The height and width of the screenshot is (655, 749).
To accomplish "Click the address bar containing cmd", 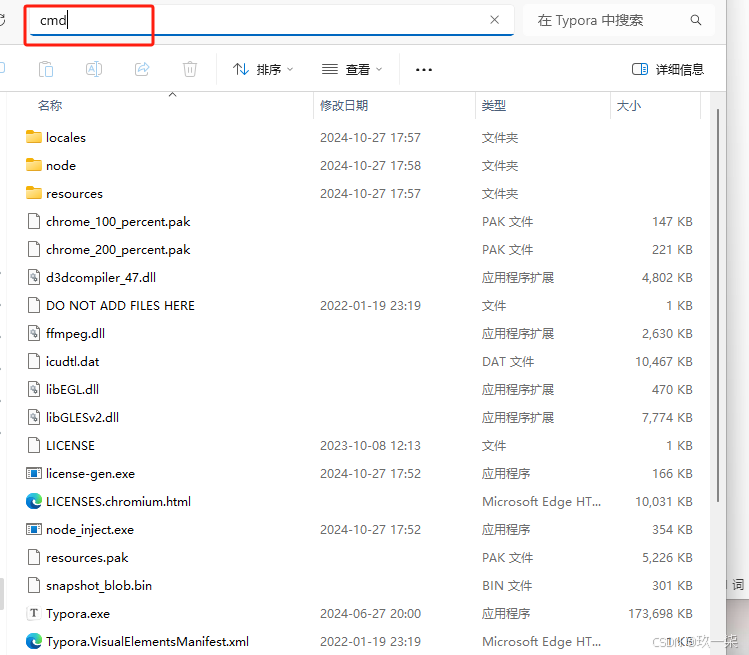I will pos(271,20).
